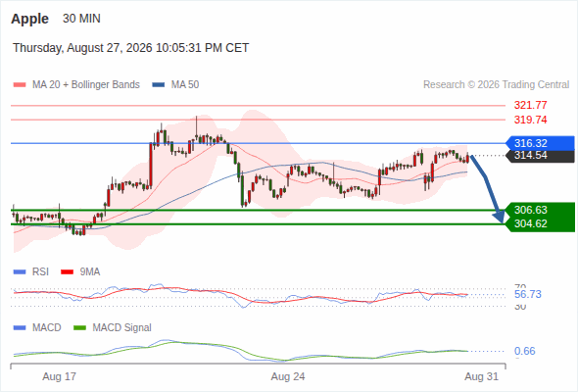Click the green MACD Signal legend marker

click(79, 328)
